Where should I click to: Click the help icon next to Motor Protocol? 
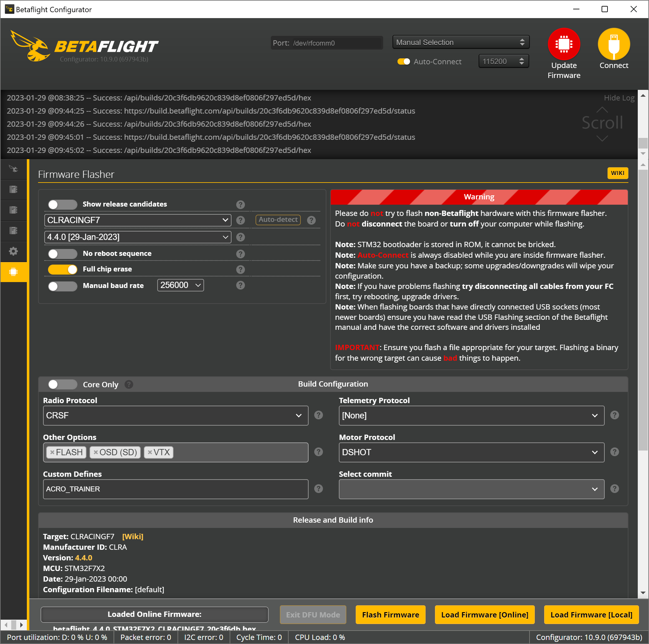click(615, 452)
